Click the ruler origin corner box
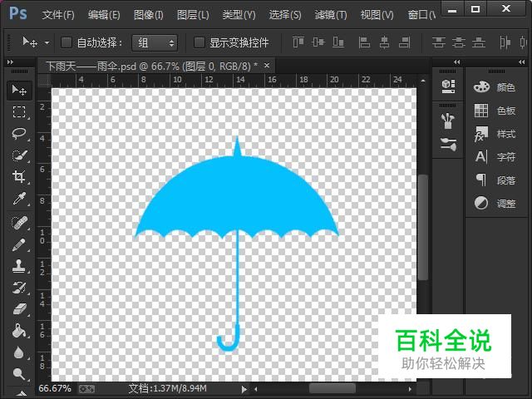The height and width of the screenshot is (399, 532). tap(44, 81)
